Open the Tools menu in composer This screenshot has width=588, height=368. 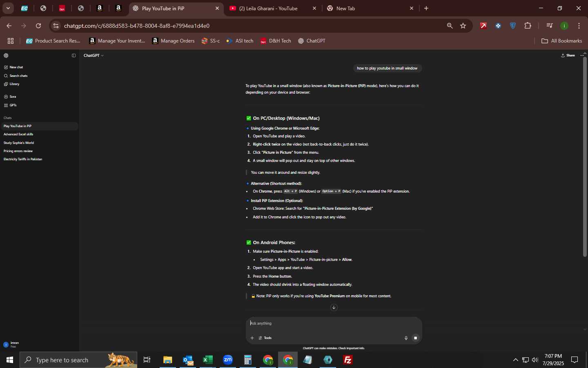pos(265,338)
